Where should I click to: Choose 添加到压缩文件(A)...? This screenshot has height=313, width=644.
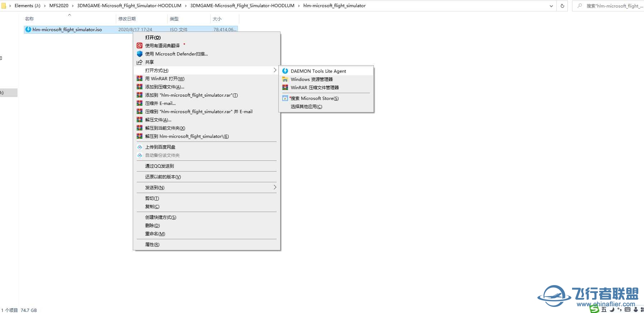tap(206, 87)
